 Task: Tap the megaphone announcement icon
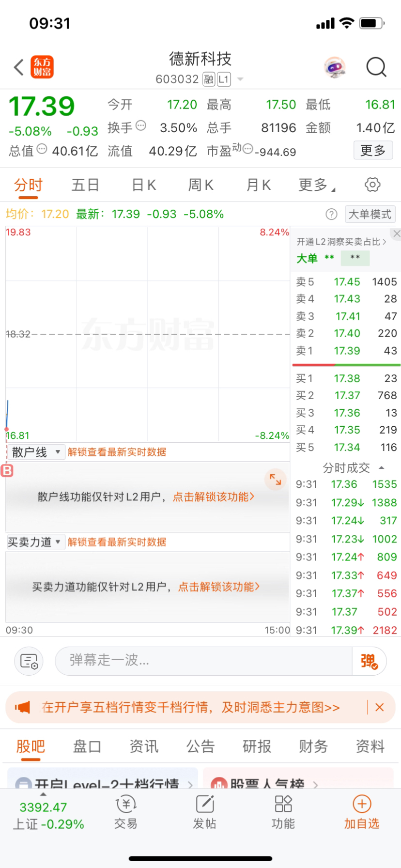click(x=22, y=707)
